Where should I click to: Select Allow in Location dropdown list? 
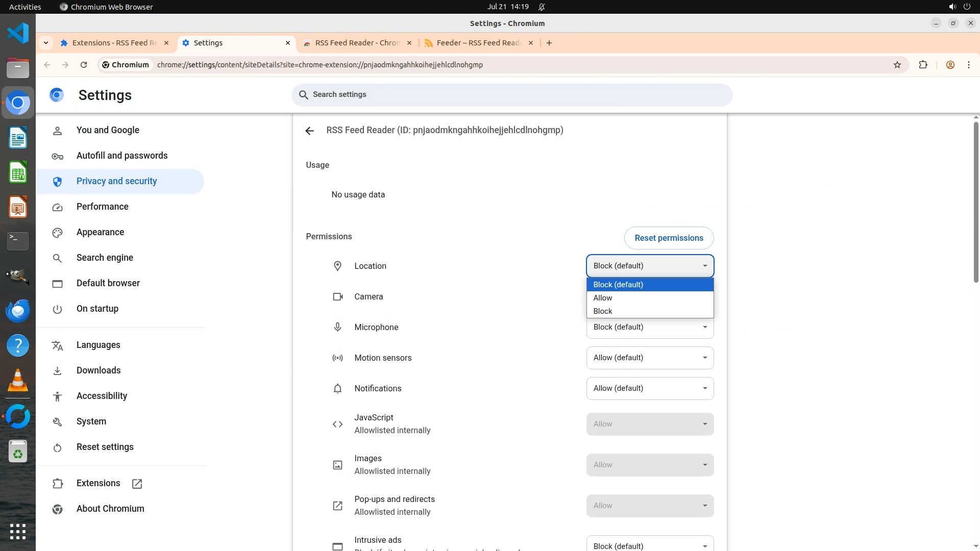pyautogui.click(x=603, y=298)
